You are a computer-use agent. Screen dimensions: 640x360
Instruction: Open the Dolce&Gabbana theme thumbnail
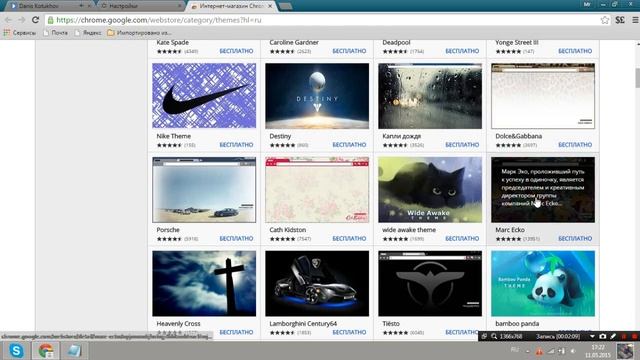coord(543,96)
